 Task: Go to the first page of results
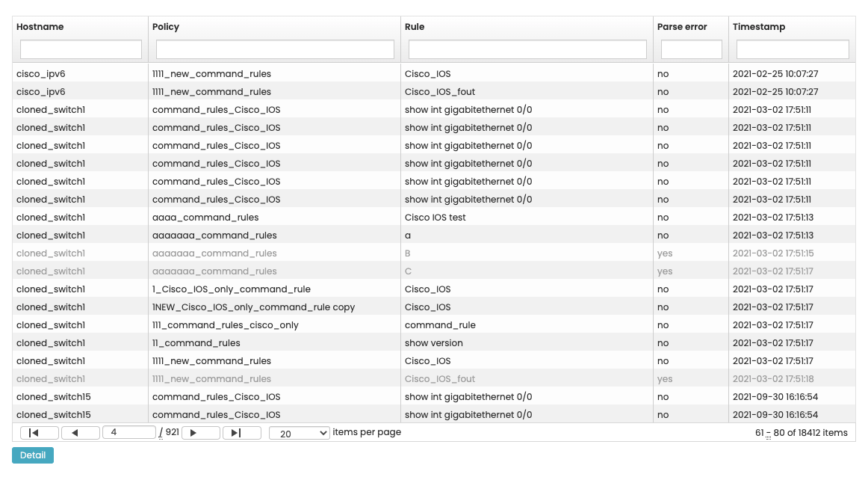coord(39,433)
